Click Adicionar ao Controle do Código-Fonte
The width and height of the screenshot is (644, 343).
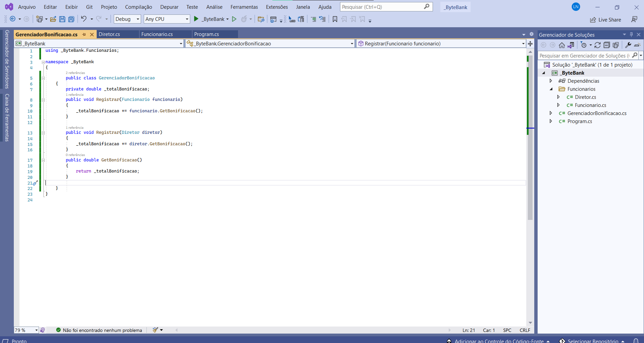pyautogui.click(x=499, y=341)
